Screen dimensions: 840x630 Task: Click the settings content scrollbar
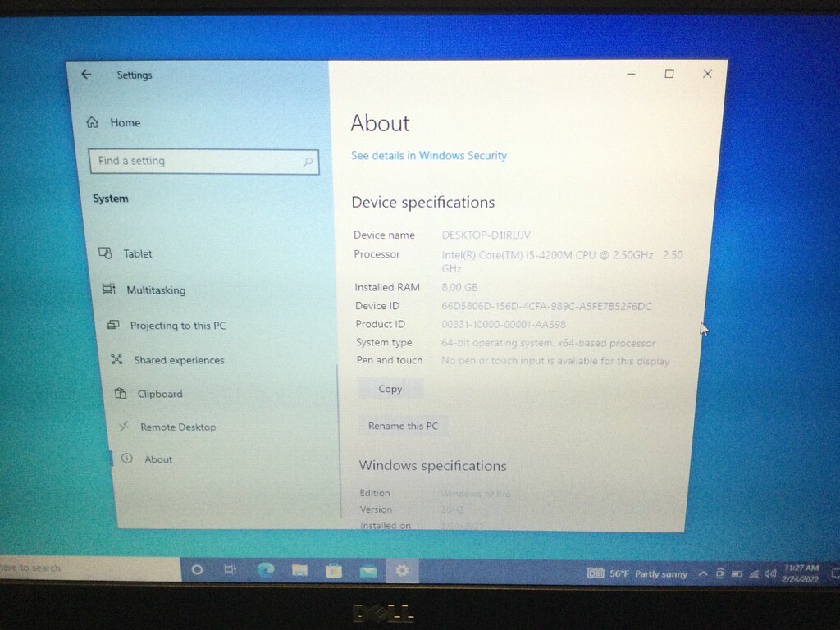(x=339, y=442)
